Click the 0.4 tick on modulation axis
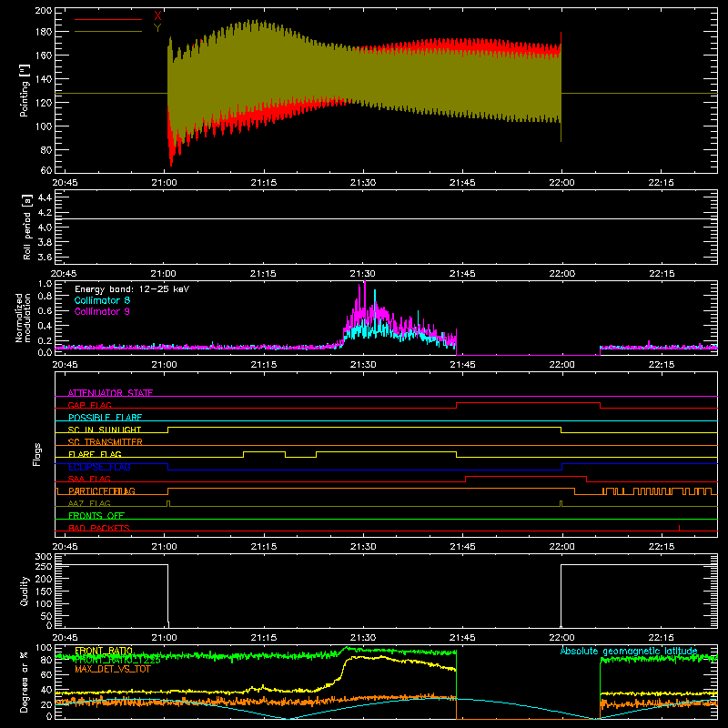The height and width of the screenshot is (728, 728). point(45,326)
